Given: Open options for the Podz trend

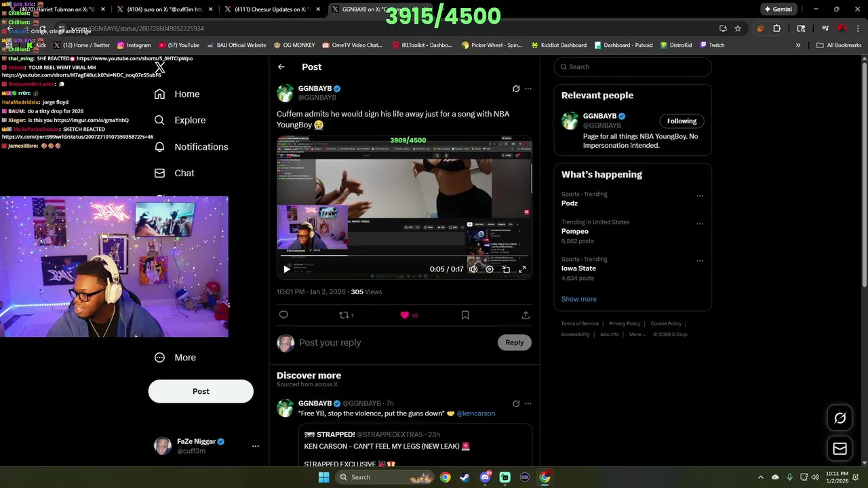Looking at the screenshot, I should click(x=700, y=196).
